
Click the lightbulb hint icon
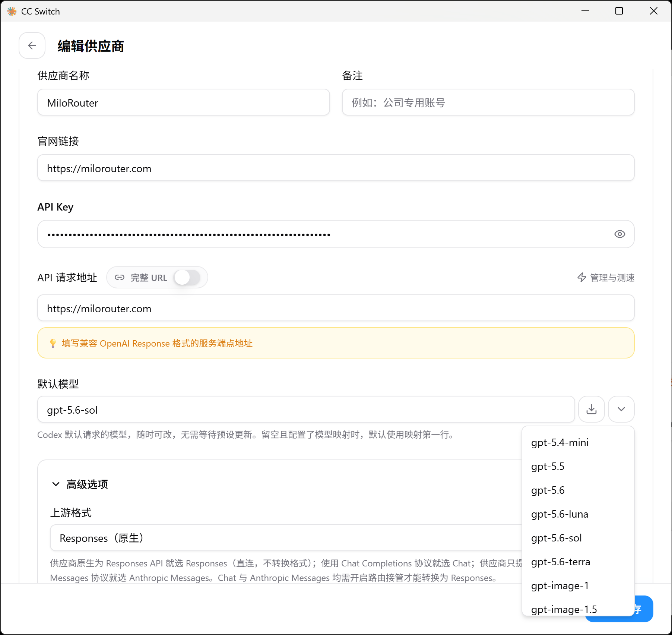click(53, 343)
